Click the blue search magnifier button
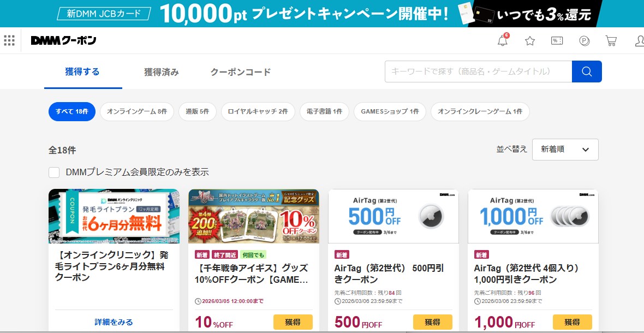Screen dimensions: 644x333 click(587, 72)
